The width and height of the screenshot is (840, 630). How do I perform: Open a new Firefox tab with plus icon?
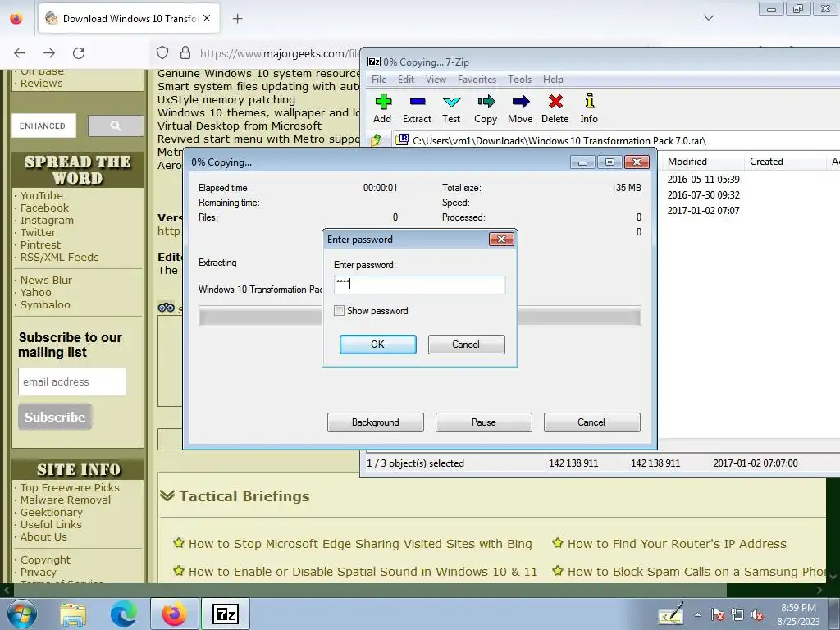(x=238, y=19)
